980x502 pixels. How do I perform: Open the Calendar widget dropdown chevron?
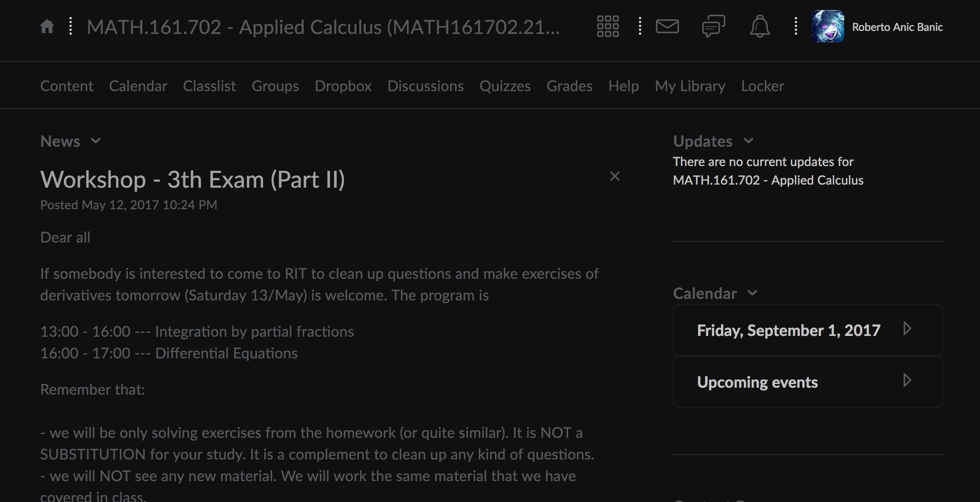point(752,293)
